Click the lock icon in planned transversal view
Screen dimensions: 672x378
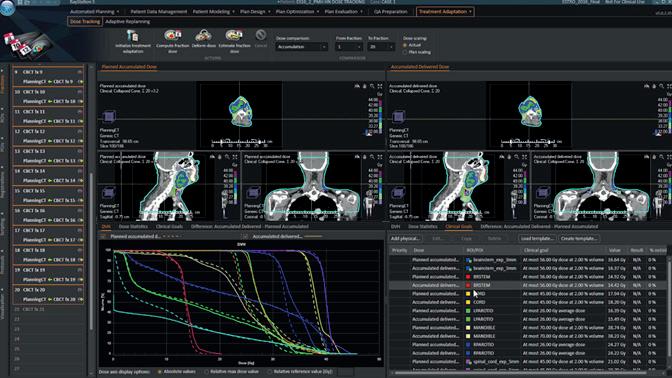click(x=365, y=86)
